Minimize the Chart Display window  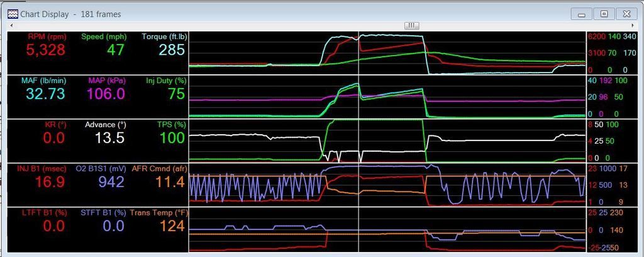pyautogui.click(x=583, y=13)
